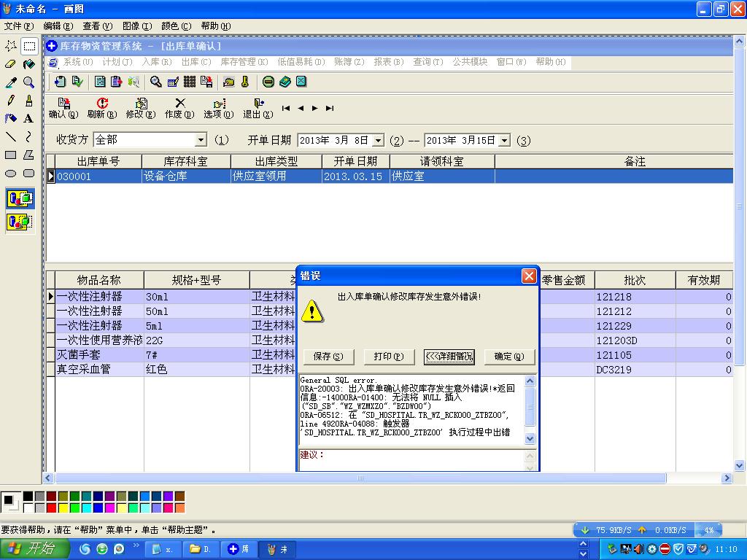747x560 pixels.
Task: Click the cyan crossed box toolbar icon
Action: coord(301,82)
